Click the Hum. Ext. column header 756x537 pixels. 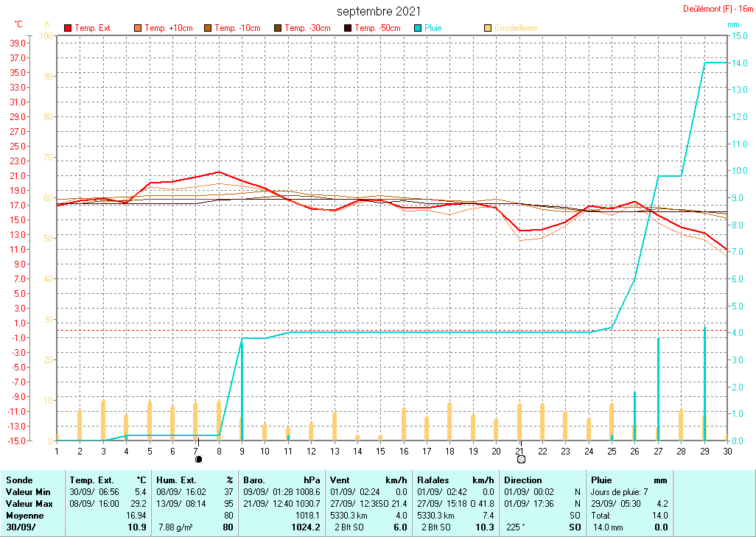pyautogui.click(x=195, y=480)
